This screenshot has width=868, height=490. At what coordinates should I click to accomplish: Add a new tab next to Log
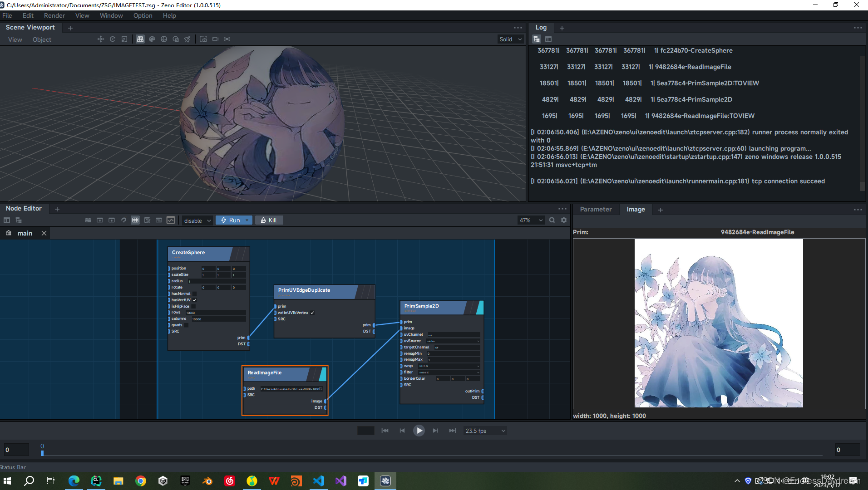click(x=562, y=28)
